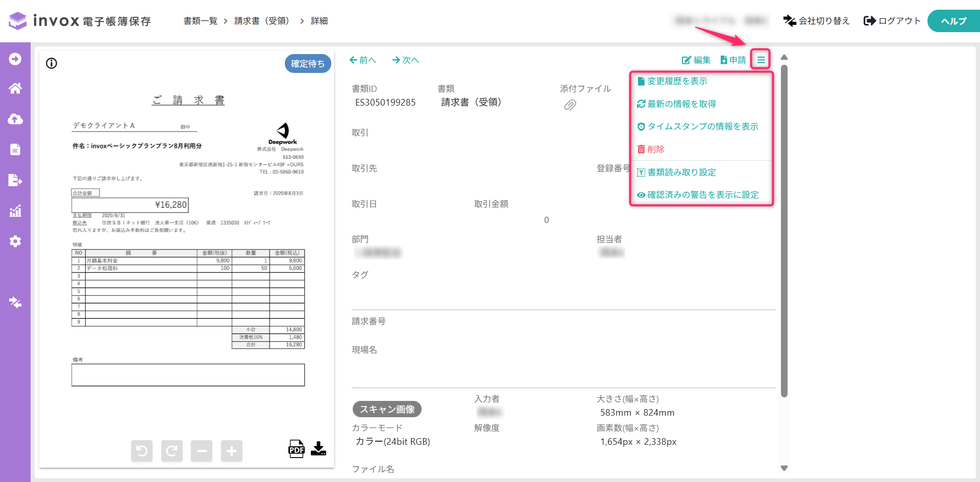Click the scrollbar down arrow in details panel

(x=784, y=468)
